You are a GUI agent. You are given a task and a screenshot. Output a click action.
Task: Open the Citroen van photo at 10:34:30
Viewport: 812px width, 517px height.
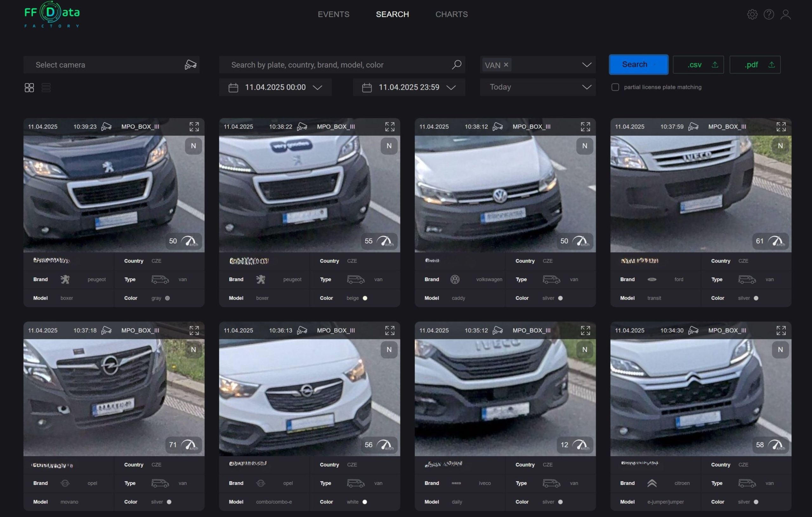point(701,398)
